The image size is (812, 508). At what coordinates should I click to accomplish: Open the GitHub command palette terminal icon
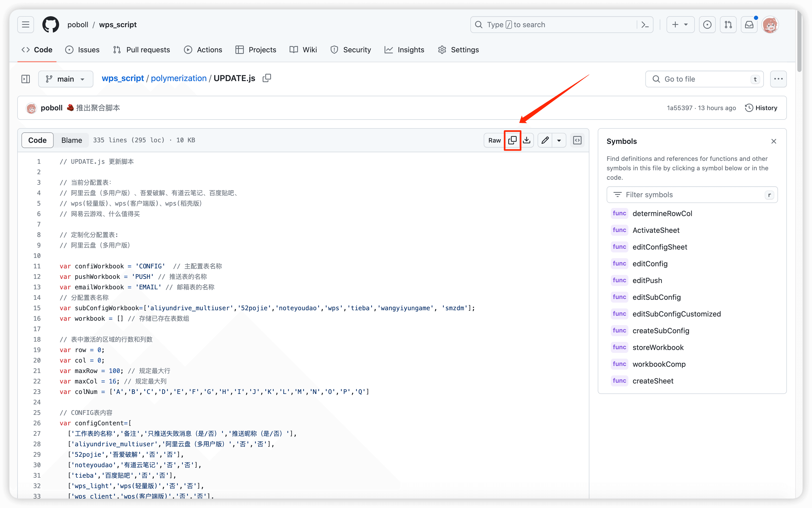(x=645, y=24)
